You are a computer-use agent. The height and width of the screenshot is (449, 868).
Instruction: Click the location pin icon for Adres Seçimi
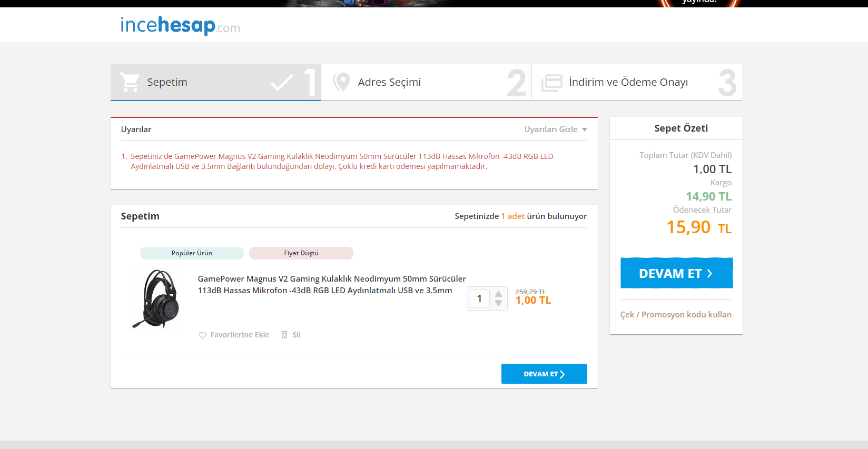point(341,82)
